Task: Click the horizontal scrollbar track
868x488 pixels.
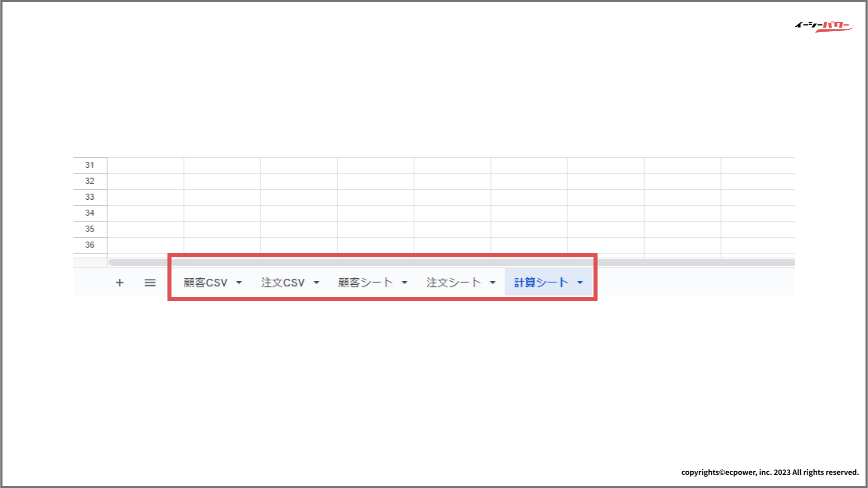Action: tap(696, 263)
